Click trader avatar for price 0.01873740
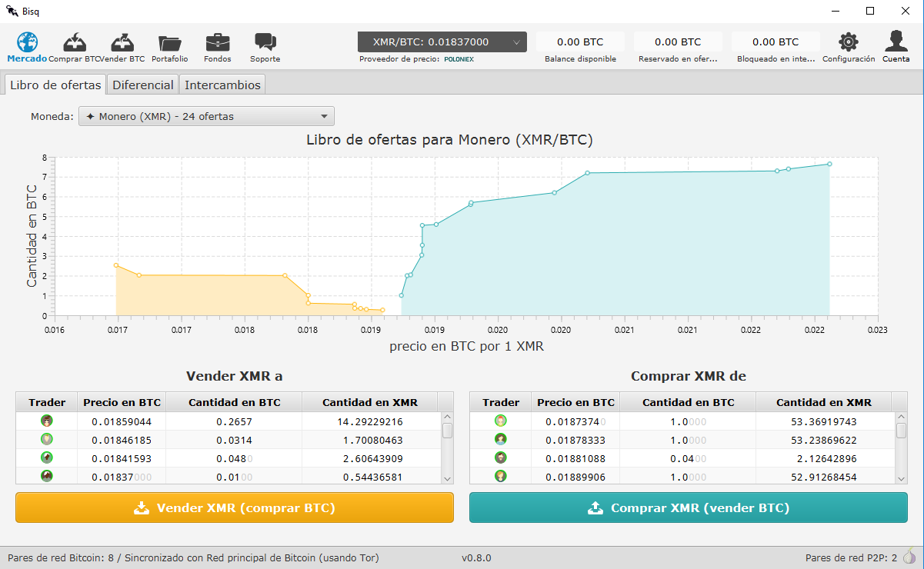 (x=501, y=421)
